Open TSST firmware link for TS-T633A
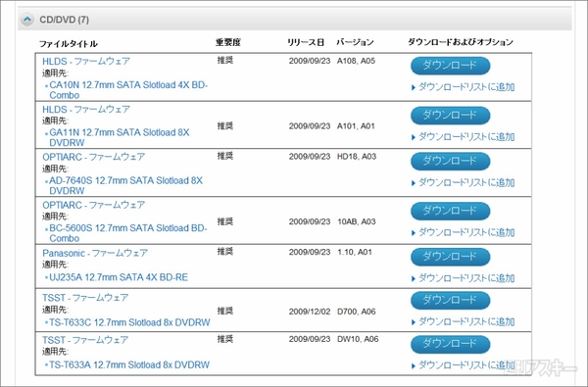Image resolution: width=588 pixels, height=387 pixels. click(x=85, y=340)
